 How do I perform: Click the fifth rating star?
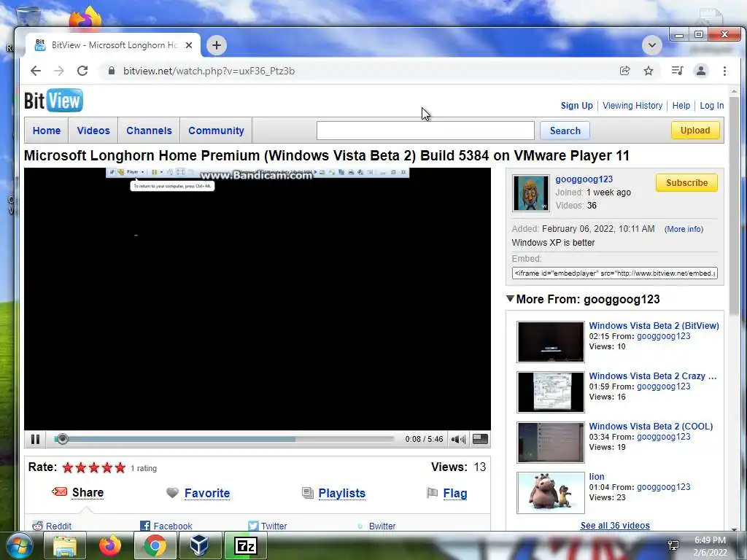120,467
